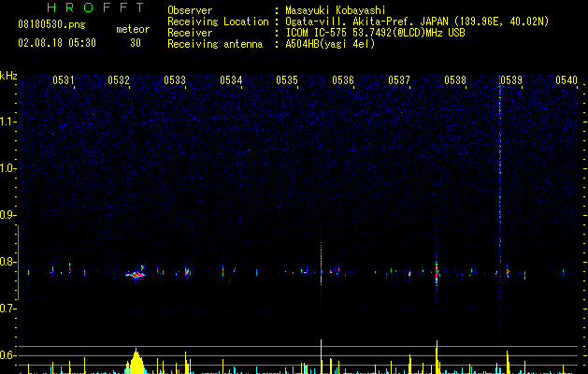Click the 0.6 kHz axis label
The image size is (588, 374).
pyautogui.click(x=8, y=355)
